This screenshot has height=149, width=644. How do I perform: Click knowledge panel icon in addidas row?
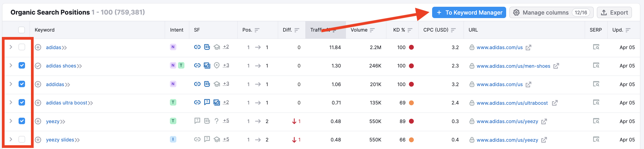click(217, 84)
